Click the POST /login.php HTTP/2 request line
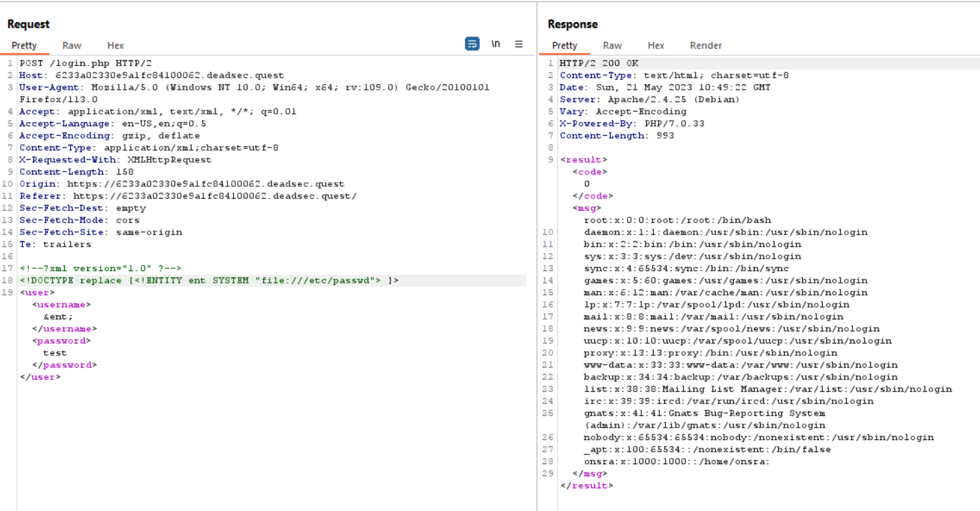Image resolution: width=980 pixels, height=511 pixels. click(x=86, y=63)
